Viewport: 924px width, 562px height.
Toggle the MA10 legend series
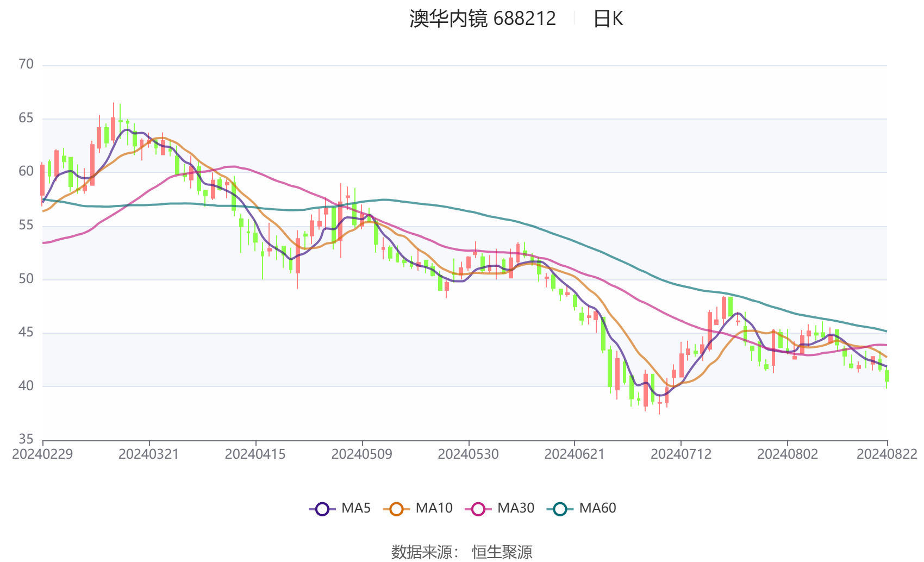pyautogui.click(x=418, y=509)
